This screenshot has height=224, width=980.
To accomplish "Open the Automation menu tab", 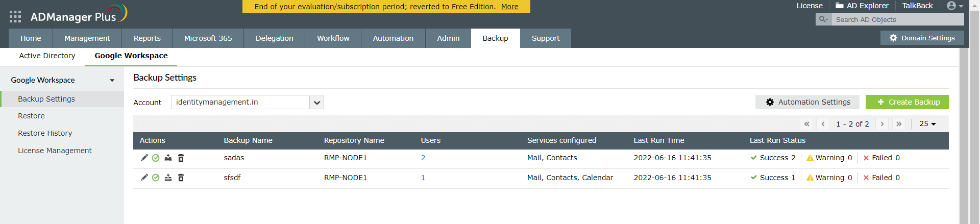I will point(393,38).
